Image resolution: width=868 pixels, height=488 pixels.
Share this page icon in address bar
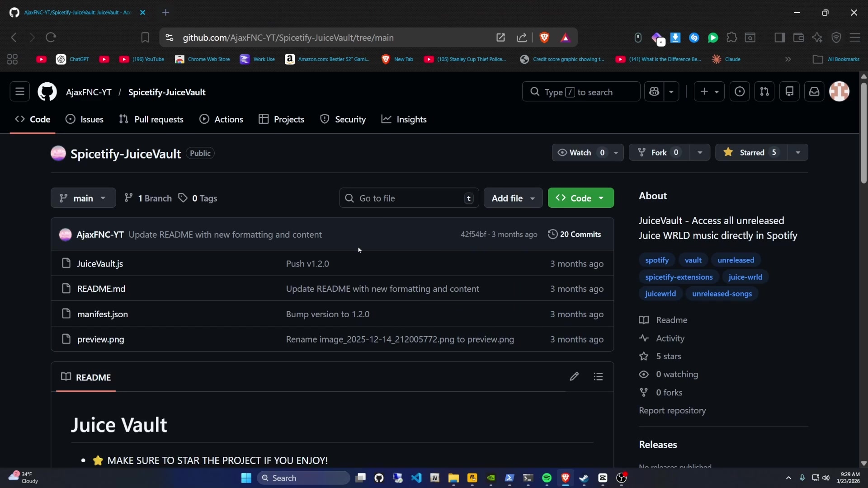click(522, 38)
